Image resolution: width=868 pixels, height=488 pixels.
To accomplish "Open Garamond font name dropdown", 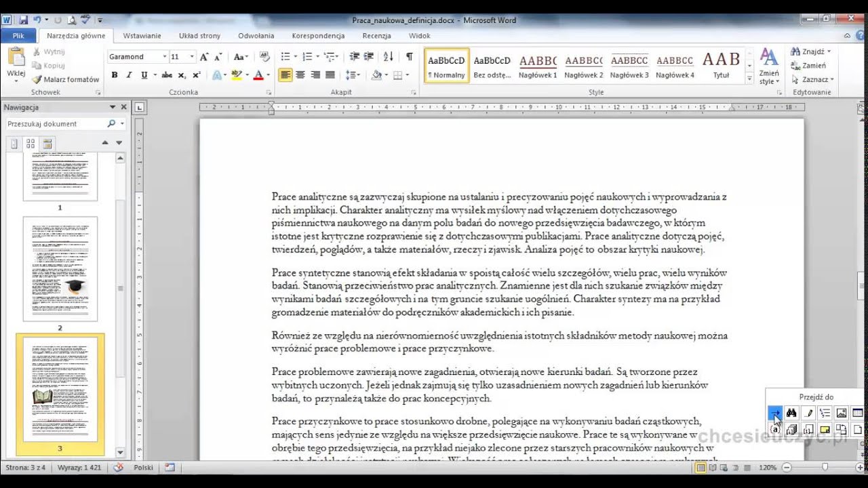I will [x=165, y=57].
